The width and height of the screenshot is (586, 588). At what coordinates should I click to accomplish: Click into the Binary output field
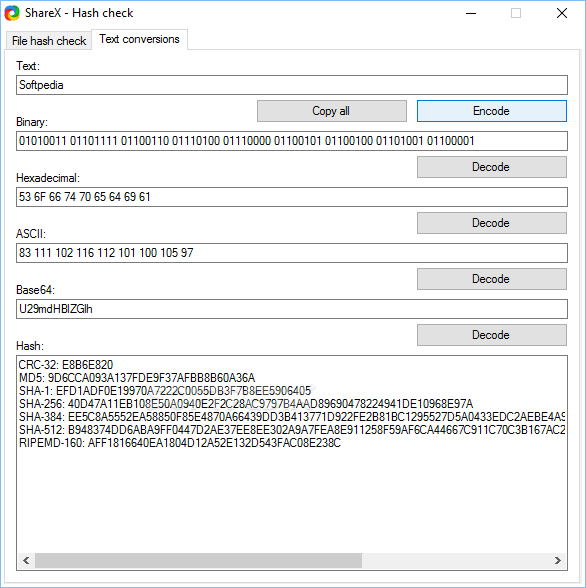click(292, 141)
